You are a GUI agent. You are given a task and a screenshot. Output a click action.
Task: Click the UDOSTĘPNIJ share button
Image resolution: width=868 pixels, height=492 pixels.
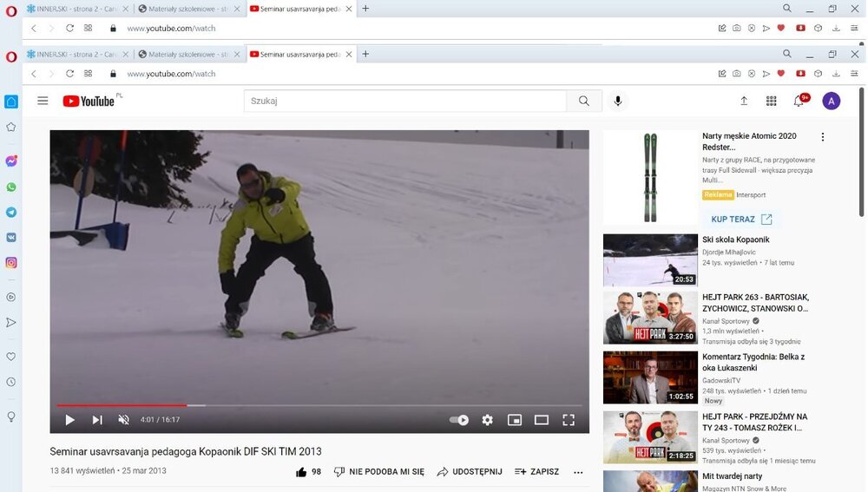pyautogui.click(x=470, y=472)
